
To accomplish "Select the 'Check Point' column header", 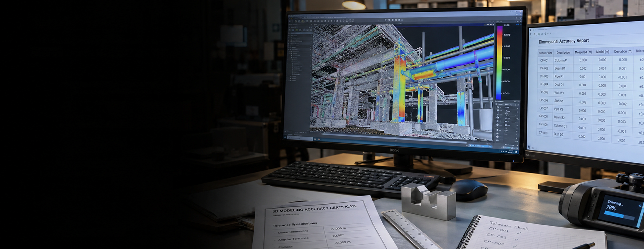I will point(545,53).
